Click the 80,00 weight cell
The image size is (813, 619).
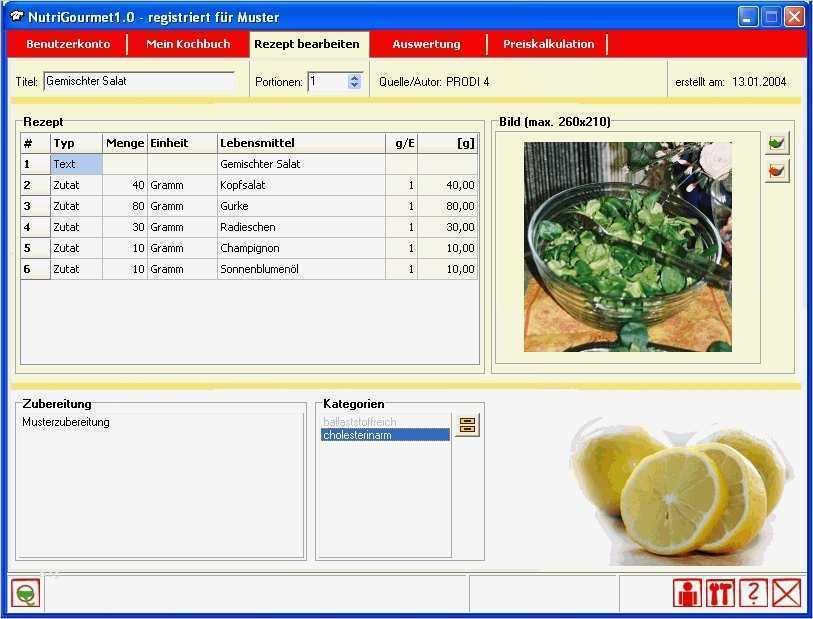click(x=447, y=206)
